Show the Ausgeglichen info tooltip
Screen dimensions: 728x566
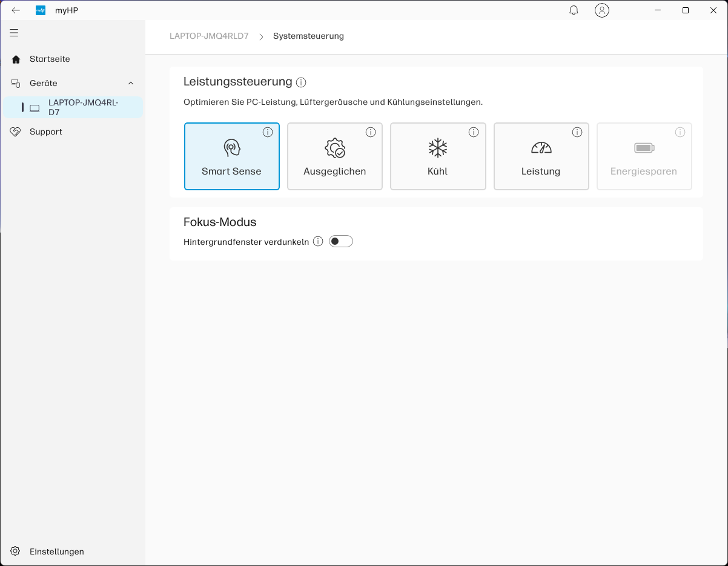pos(371,132)
